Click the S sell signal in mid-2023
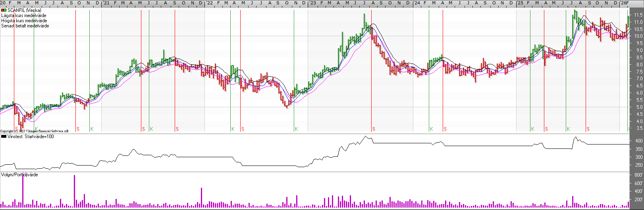 pyautogui.click(x=374, y=129)
